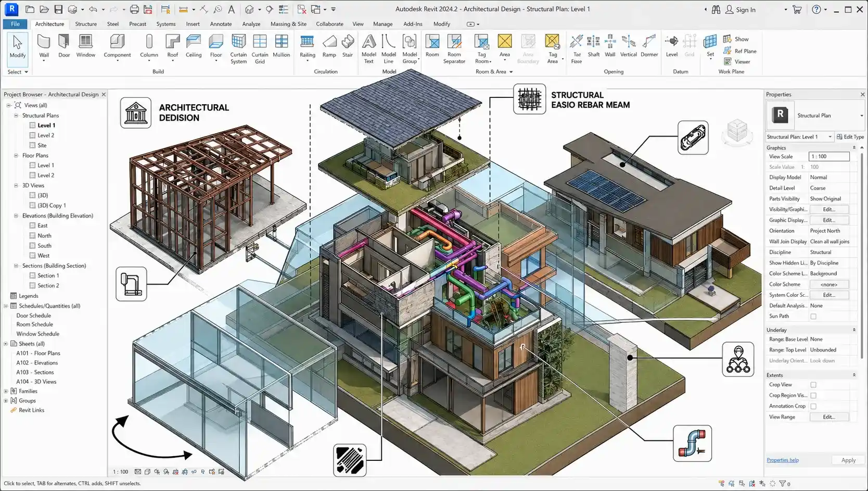Screen dimensions: 868x491
Task: Select the Room tool
Action: tap(432, 46)
